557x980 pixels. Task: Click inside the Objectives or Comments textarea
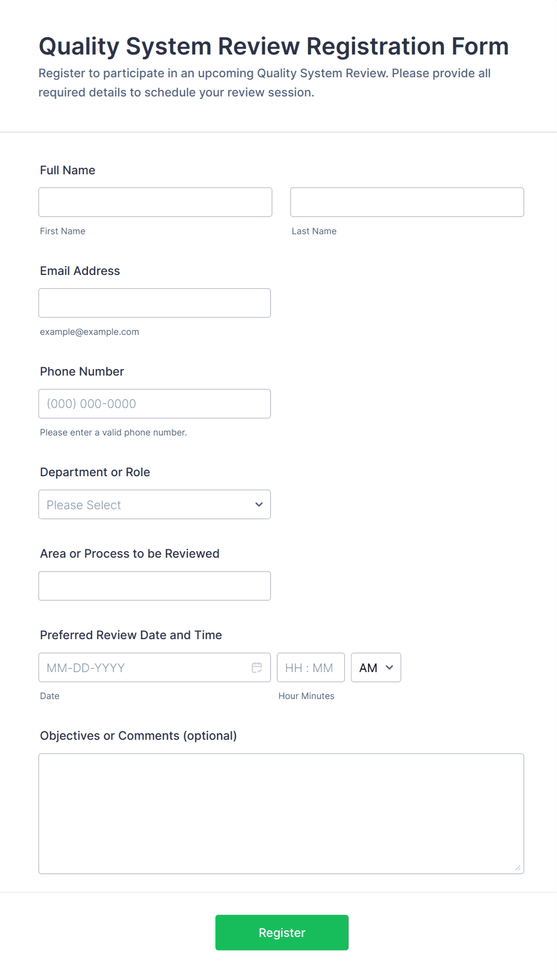[x=281, y=813]
